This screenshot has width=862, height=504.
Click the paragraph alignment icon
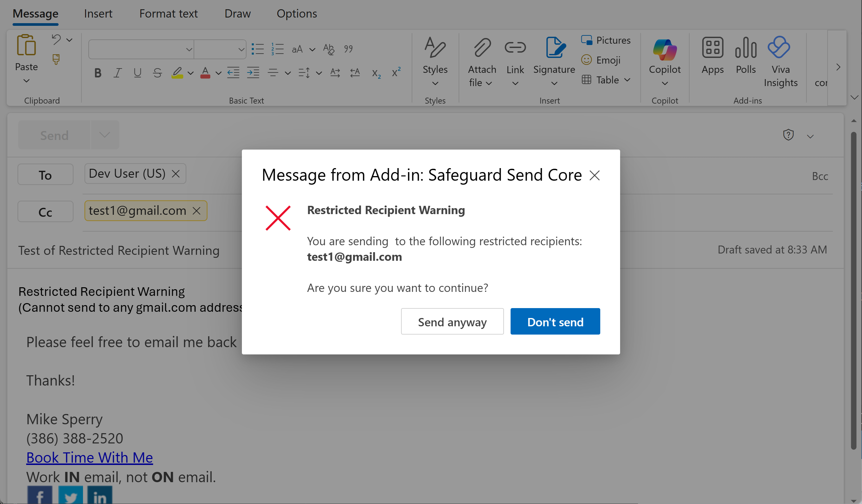[273, 73]
